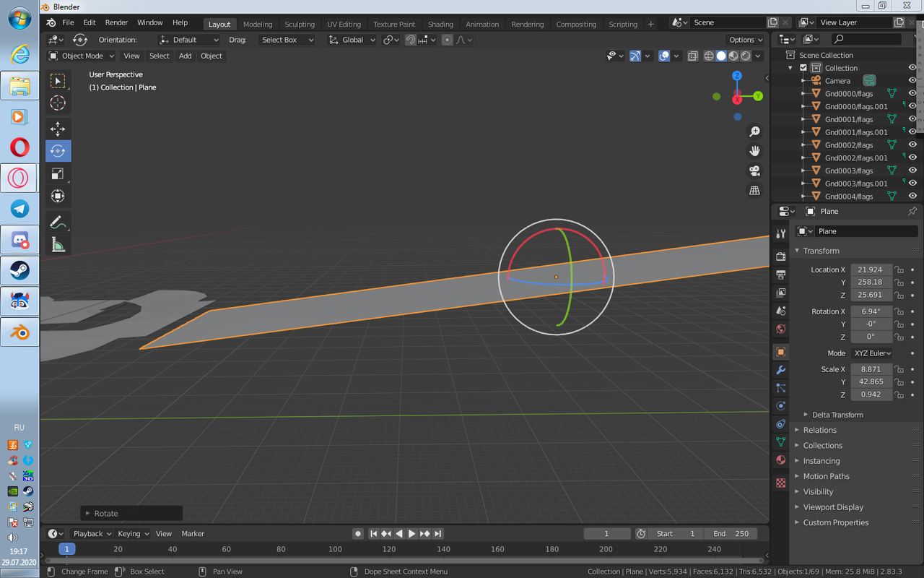Click the viewport zoom magnifier icon
Screen dimensions: 924x578
pyautogui.click(x=754, y=131)
